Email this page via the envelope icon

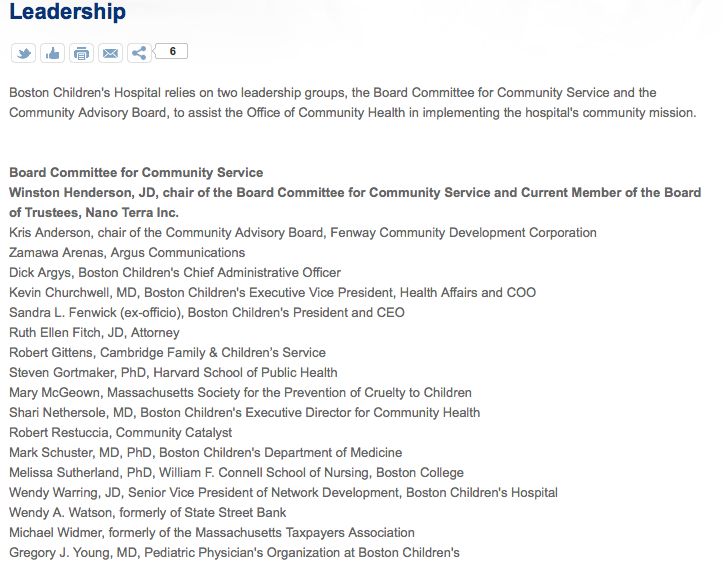click(x=110, y=53)
